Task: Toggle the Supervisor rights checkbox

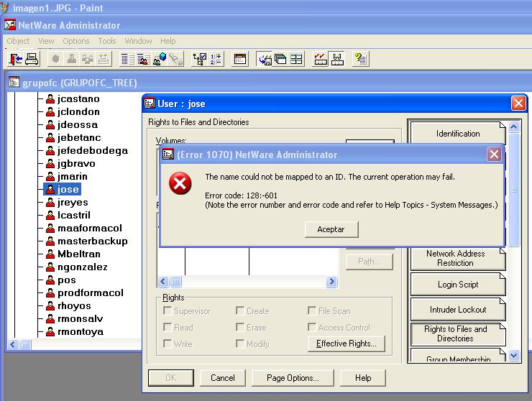Action: [x=168, y=310]
